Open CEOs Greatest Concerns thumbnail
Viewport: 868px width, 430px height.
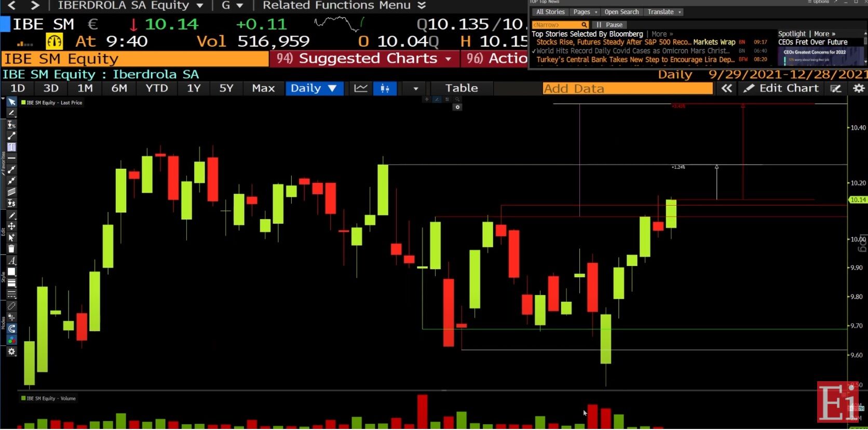pyautogui.click(x=821, y=56)
